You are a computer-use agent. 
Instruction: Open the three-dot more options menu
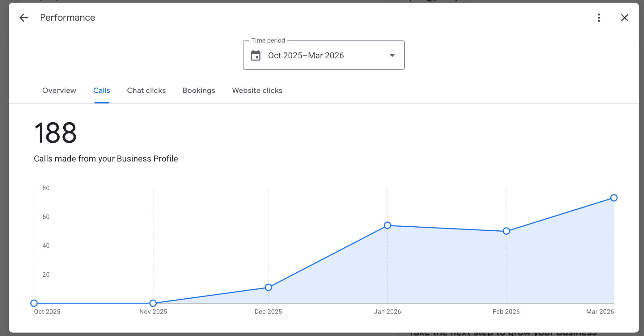coord(599,18)
